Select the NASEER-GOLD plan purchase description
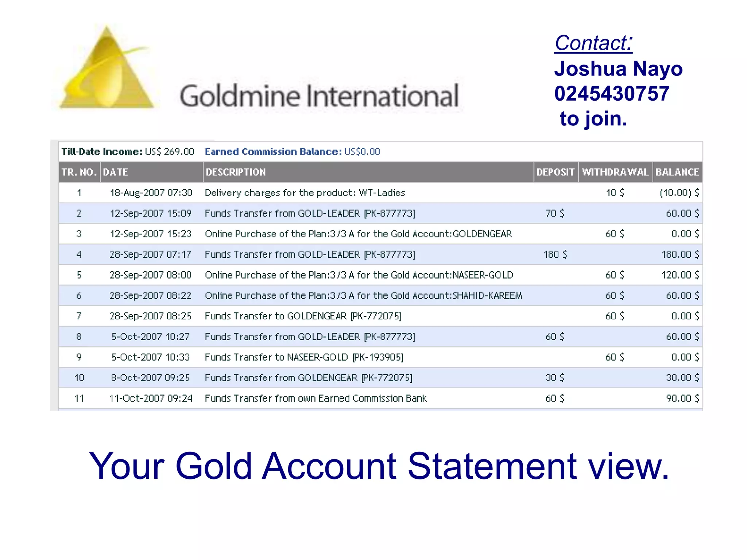The width and height of the screenshot is (747, 560). coord(359,275)
